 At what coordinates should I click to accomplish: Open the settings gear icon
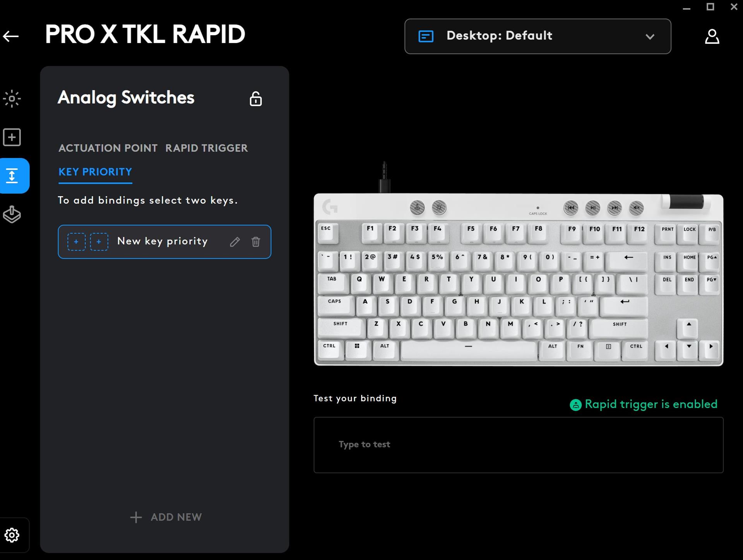(12, 535)
